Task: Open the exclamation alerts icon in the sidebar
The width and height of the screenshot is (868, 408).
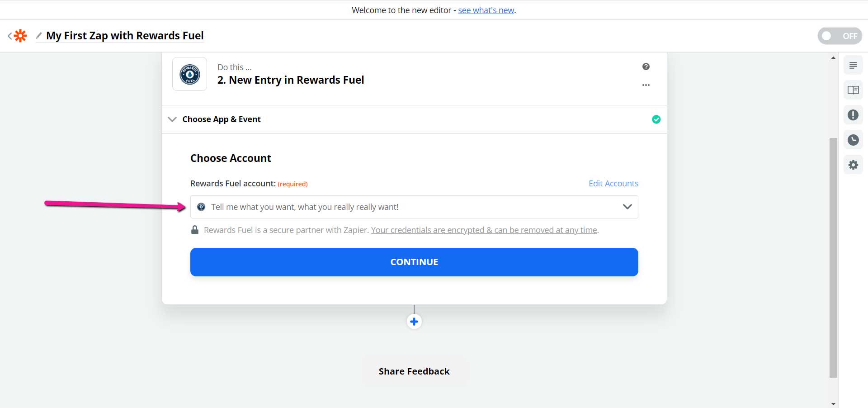Action: [853, 115]
